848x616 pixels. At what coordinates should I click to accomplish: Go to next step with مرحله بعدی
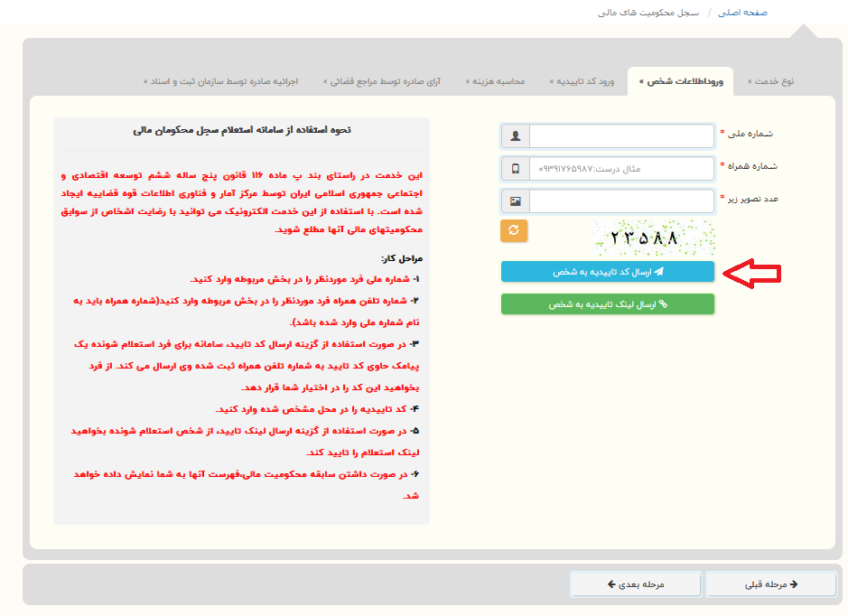(x=636, y=584)
